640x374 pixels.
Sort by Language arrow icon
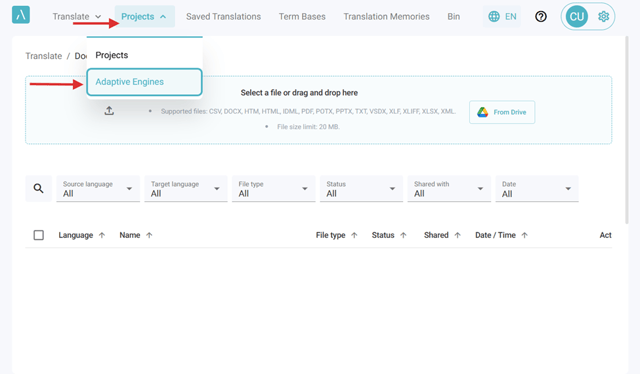pos(102,235)
